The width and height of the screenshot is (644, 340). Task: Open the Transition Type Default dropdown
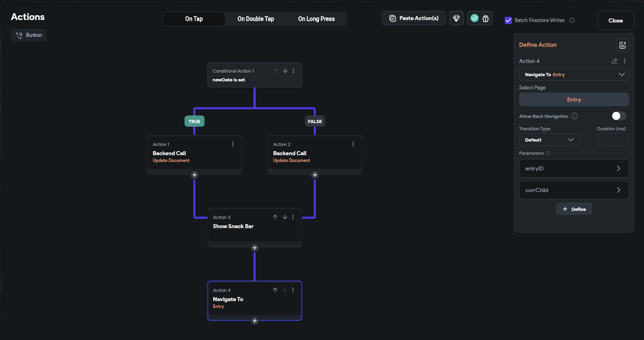coord(549,140)
